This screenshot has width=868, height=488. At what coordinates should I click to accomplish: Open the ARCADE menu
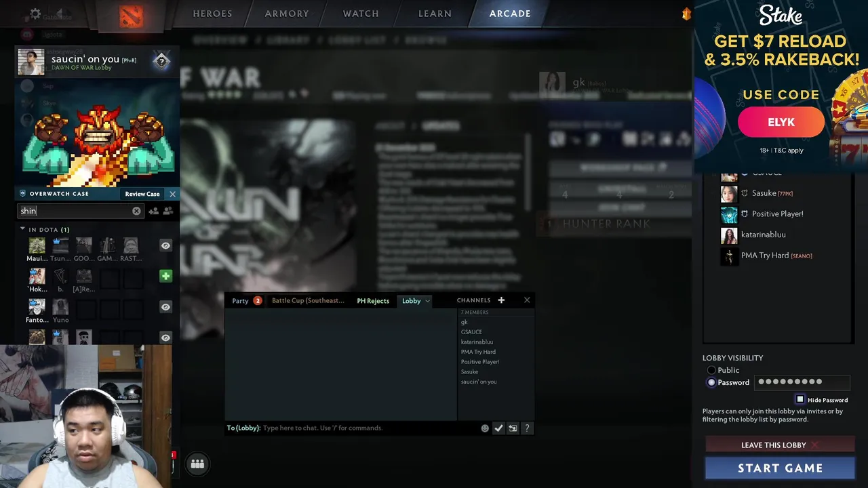pyautogui.click(x=510, y=14)
